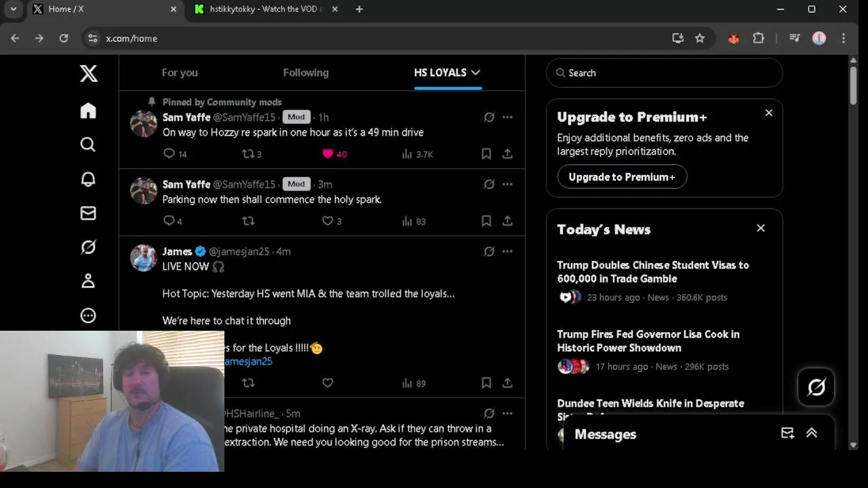Bookmark the 'Parking now' post
868x488 pixels.
coord(486,221)
